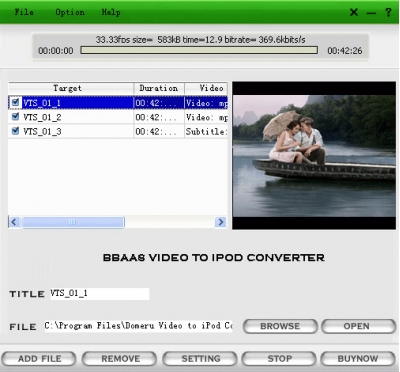Screen dimensions: 400x372
Task: Click the right scroll arrow of the list
Action: coord(220,222)
